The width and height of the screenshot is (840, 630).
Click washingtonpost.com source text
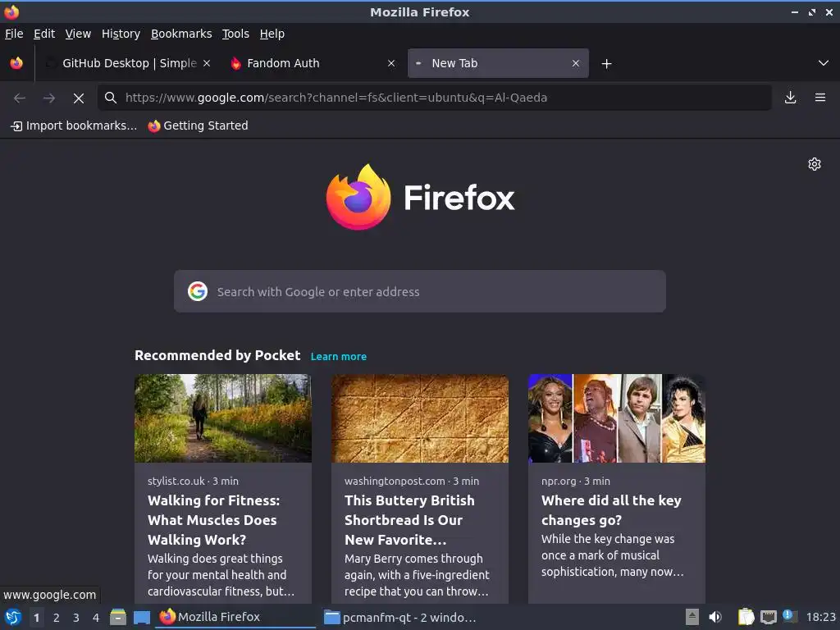pos(395,481)
